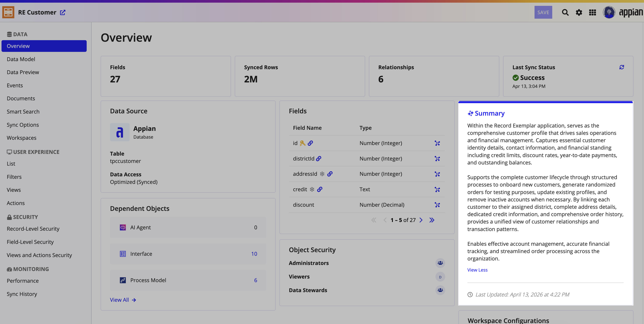This screenshot has width=644, height=324.
Task: Click the link icon beside districtId
Action: 318,159
